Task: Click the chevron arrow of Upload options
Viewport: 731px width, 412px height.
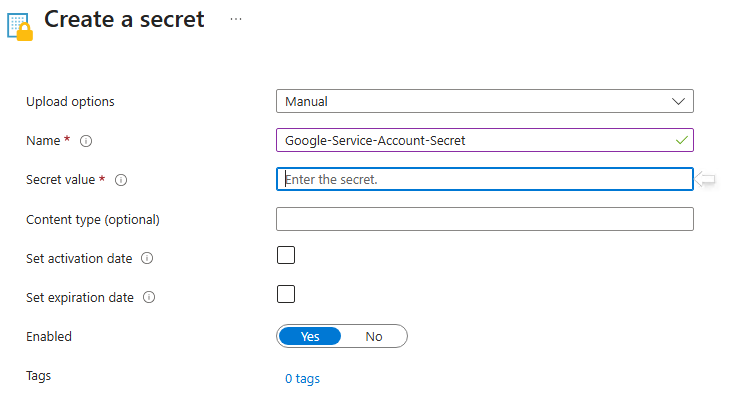Action: pos(679,101)
